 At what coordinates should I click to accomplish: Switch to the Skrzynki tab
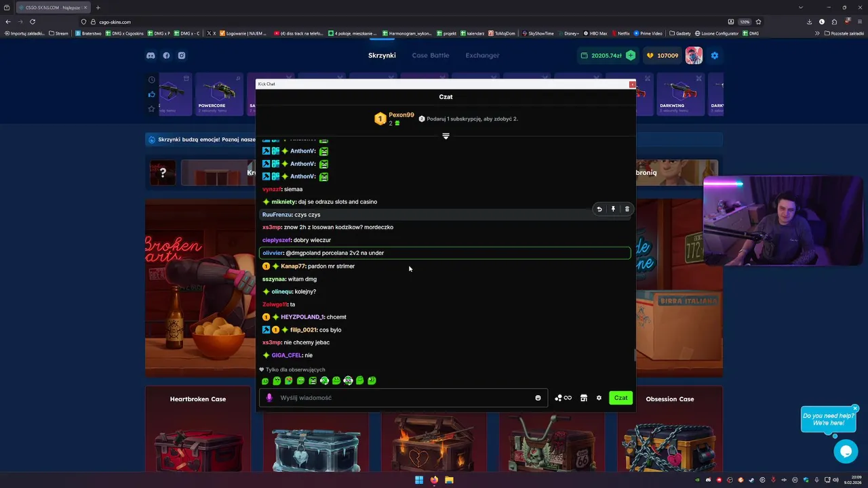point(382,56)
